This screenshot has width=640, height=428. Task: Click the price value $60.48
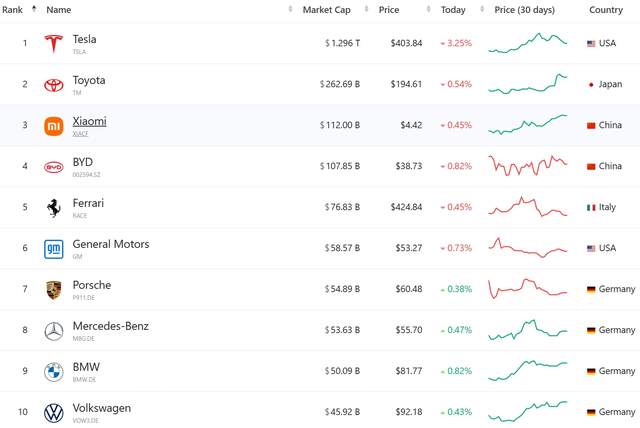tap(409, 289)
